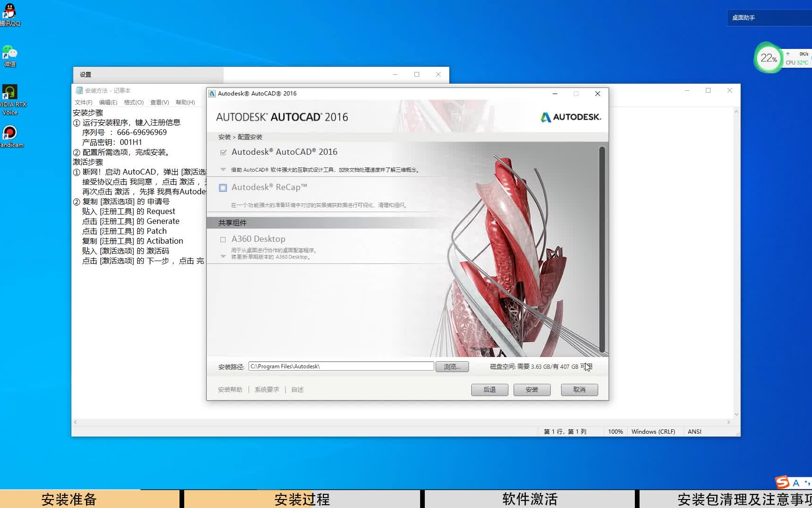The width and height of the screenshot is (812, 508).
Task: Check the A360 Desktop shared component
Action: [223, 239]
